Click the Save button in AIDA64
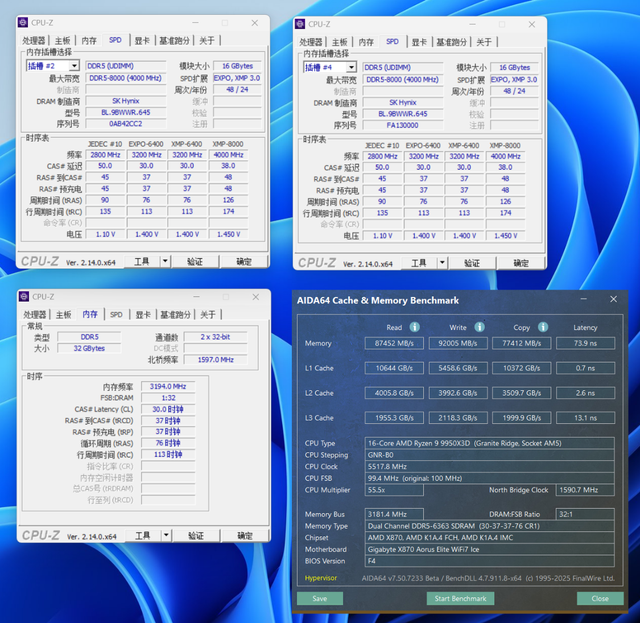 click(320, 599)
